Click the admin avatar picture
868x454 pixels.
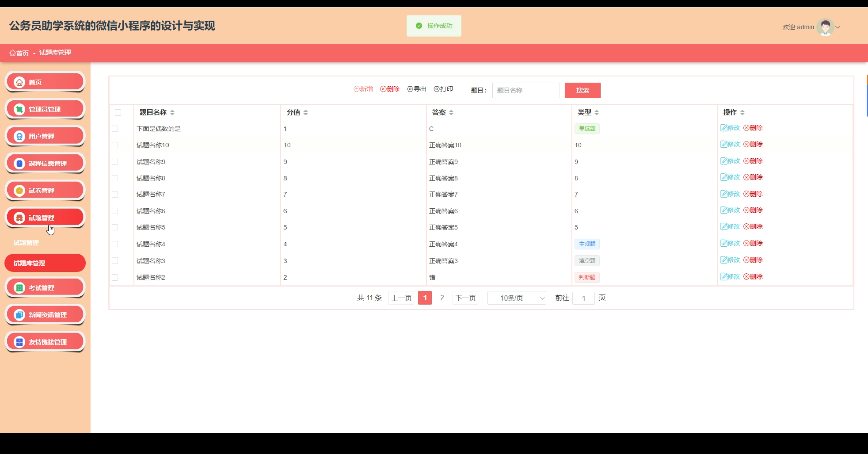825,27
